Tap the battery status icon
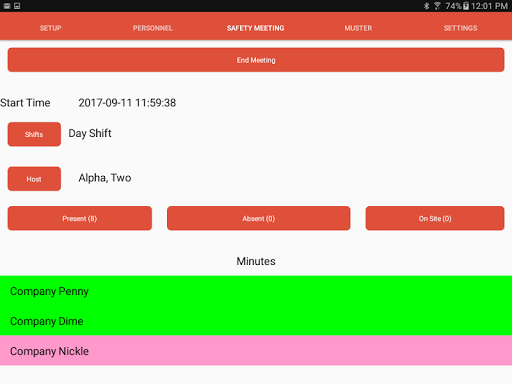The height and width of the screenshot is (384, 512). 466,6
